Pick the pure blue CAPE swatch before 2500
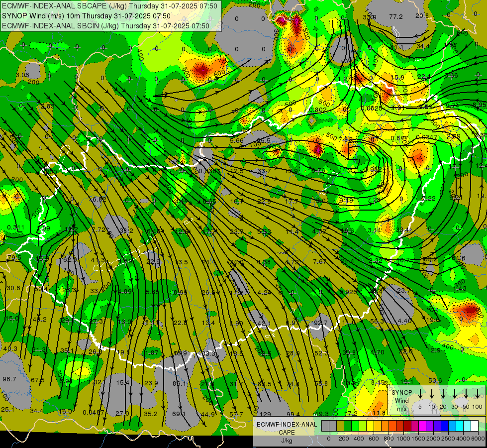This screenshot has width=487, height=448. pos(445,426)
